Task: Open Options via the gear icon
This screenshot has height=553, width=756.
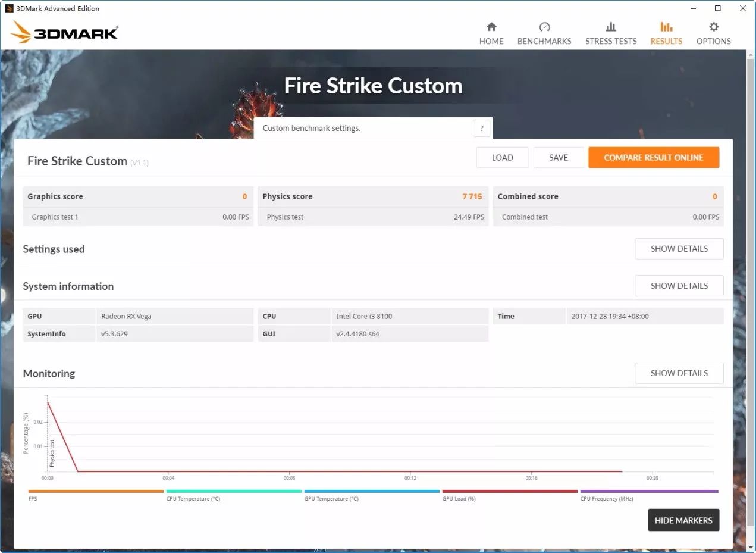Action: point(714,27)
